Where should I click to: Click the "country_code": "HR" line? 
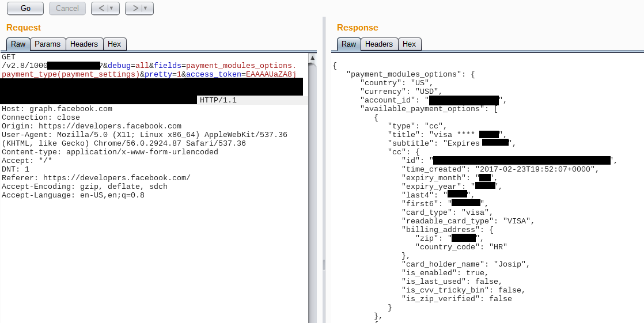point(461,246)
